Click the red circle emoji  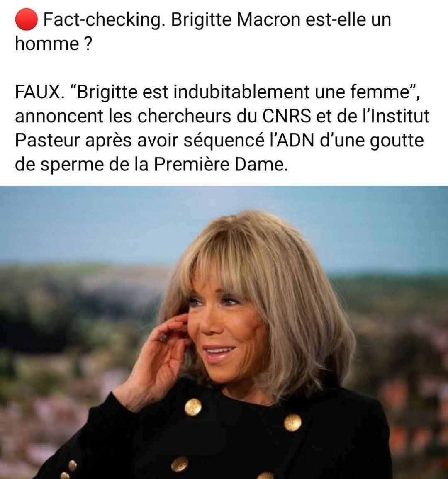coord(26,19)
